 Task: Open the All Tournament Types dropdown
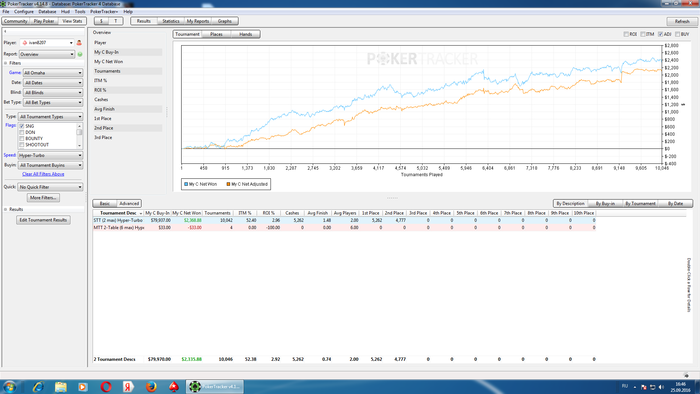pyautogui.click(x=50, y=116)
